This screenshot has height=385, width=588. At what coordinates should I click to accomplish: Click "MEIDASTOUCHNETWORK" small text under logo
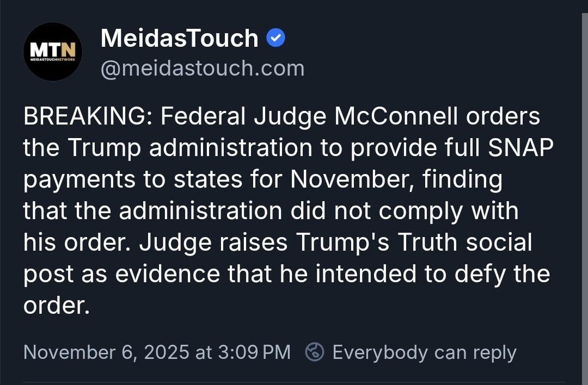pyautogui.click(x=52, y=59)
